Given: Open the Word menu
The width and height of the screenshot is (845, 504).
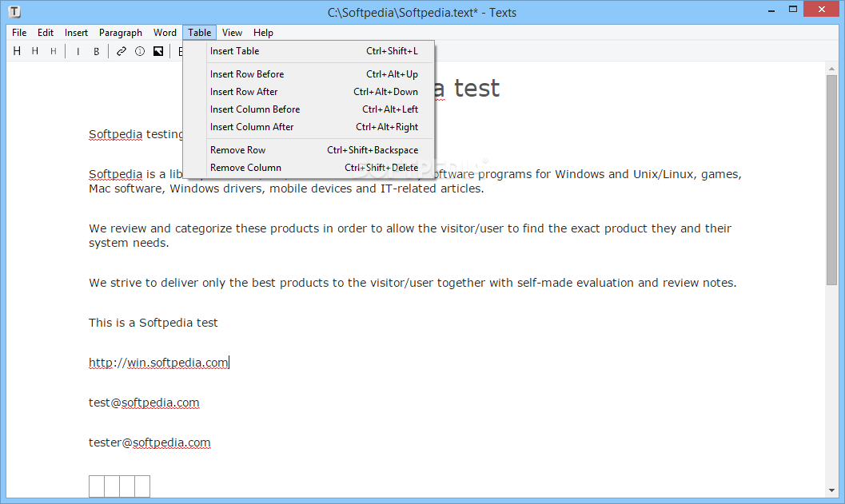Looking at the screenshot, I should click(x=165, y=32).
